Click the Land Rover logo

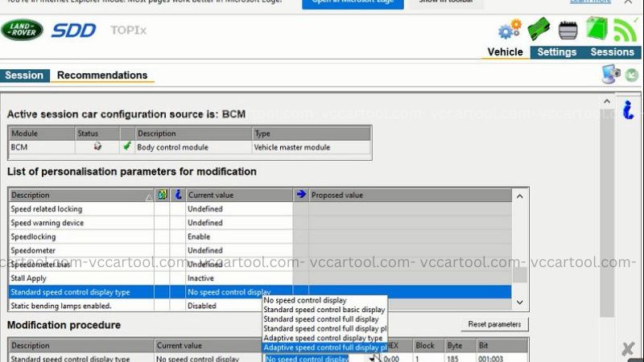click(23, 31)
